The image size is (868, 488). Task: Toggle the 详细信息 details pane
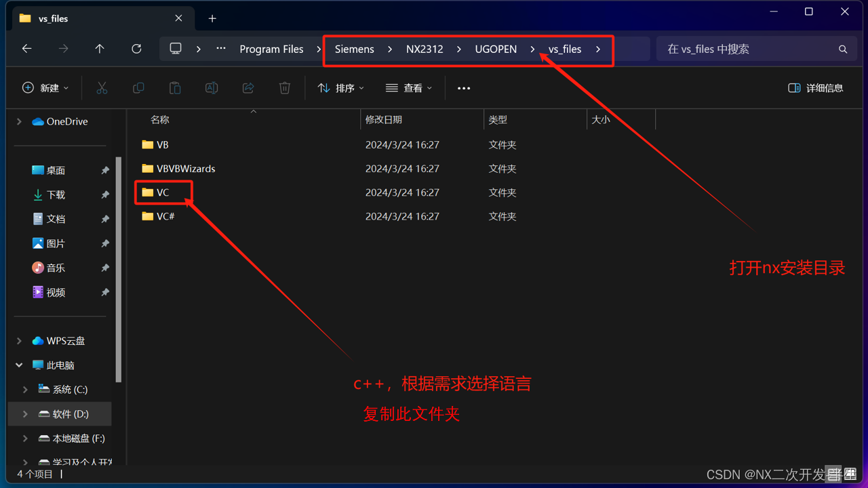coord(815,87)
